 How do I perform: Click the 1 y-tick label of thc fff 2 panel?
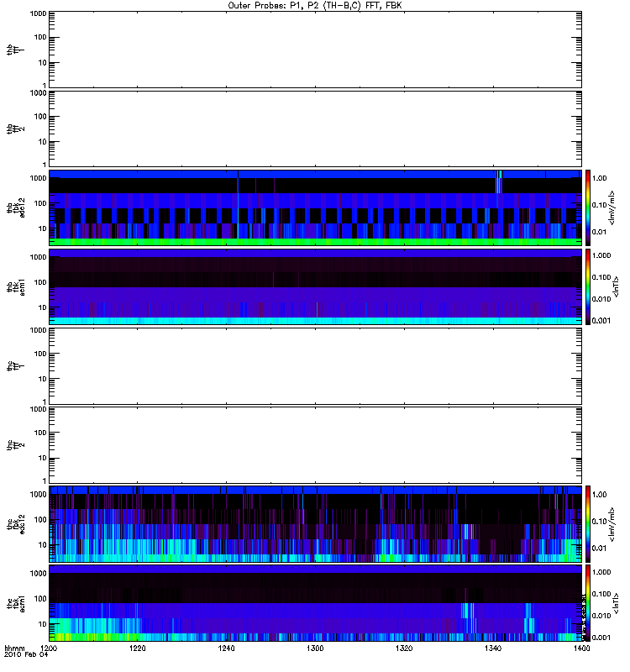45,480
